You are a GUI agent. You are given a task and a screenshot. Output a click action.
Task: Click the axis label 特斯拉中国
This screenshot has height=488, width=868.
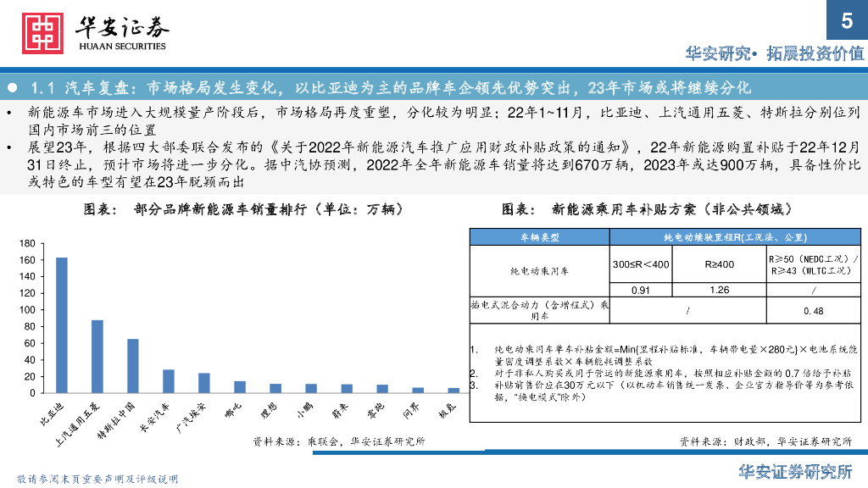point(115,421)
